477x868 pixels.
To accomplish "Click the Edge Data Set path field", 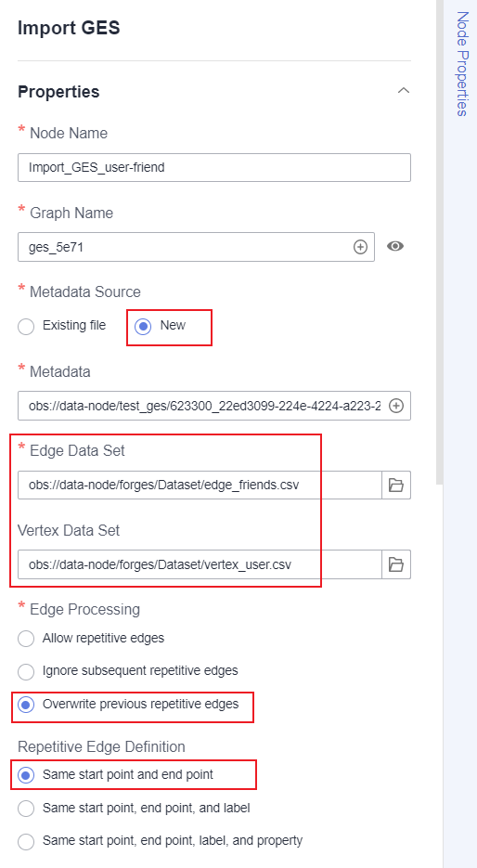I will pos(200,485).
